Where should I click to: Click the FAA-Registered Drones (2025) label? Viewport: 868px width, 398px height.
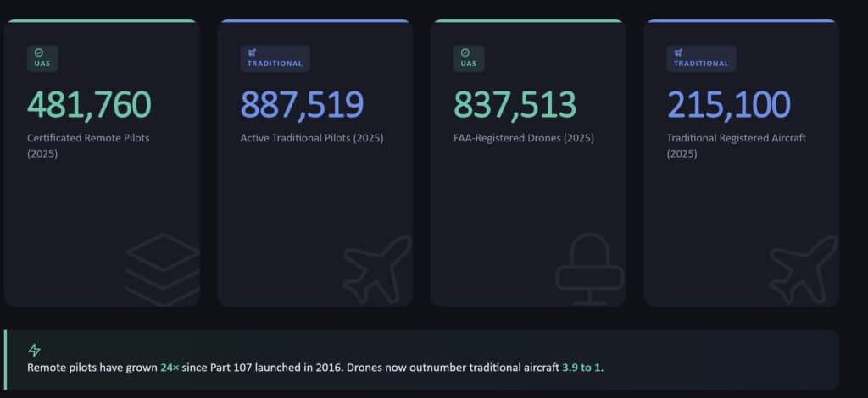[524, 138]
